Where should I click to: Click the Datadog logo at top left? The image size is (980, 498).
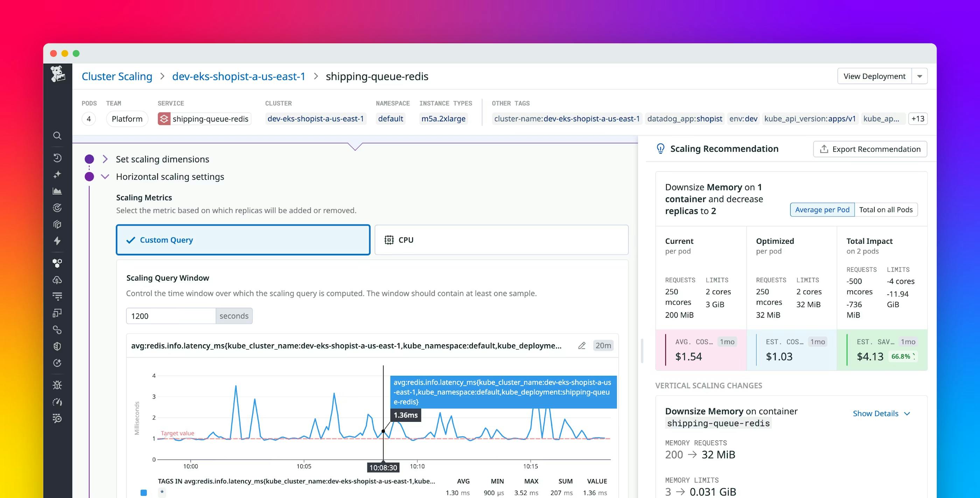57,75
